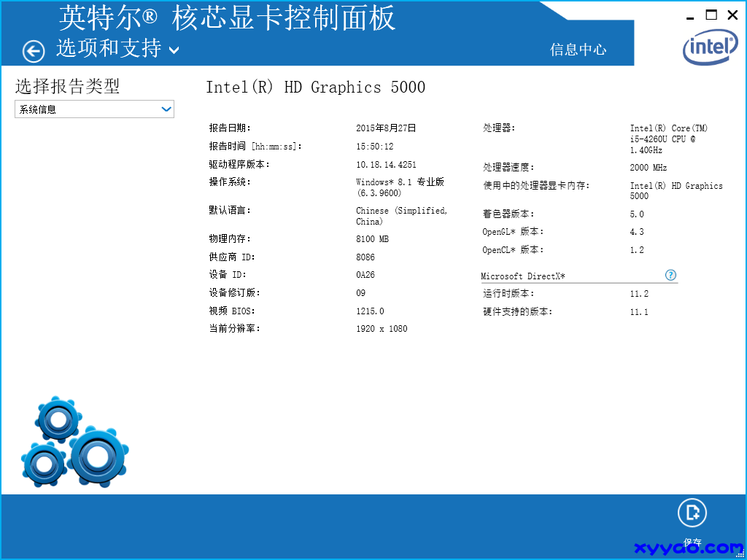Click the save report icon

click(x=692, y=513)
